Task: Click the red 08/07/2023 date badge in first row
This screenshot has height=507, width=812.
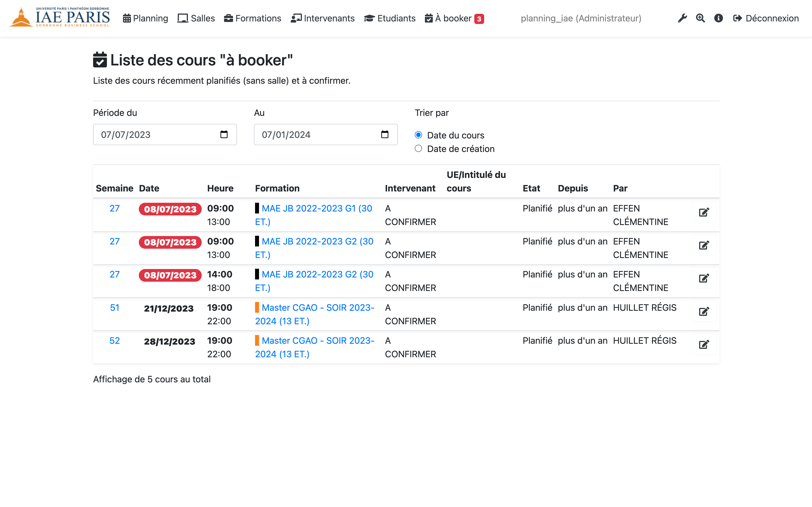Action: [170, 209]
